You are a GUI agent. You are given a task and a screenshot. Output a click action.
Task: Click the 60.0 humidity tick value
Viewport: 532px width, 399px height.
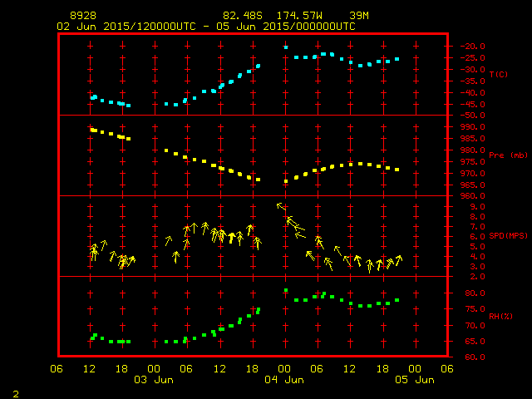(472, 357)
